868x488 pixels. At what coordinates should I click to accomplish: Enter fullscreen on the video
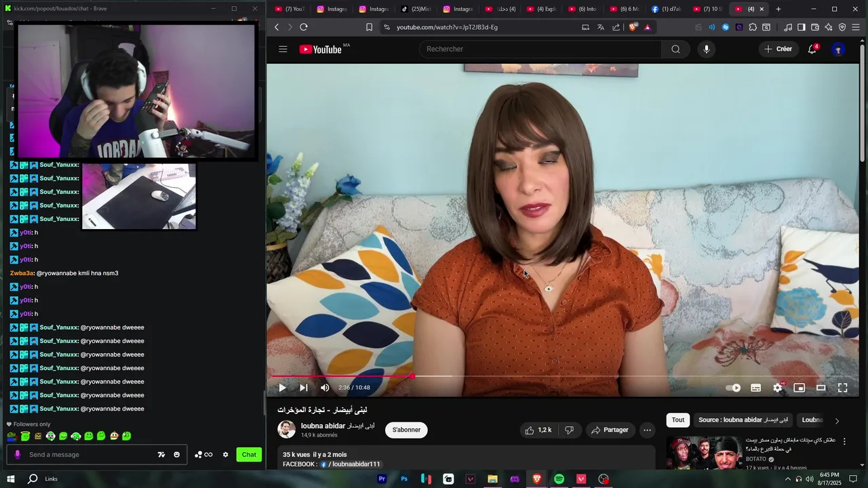[842, 388]
